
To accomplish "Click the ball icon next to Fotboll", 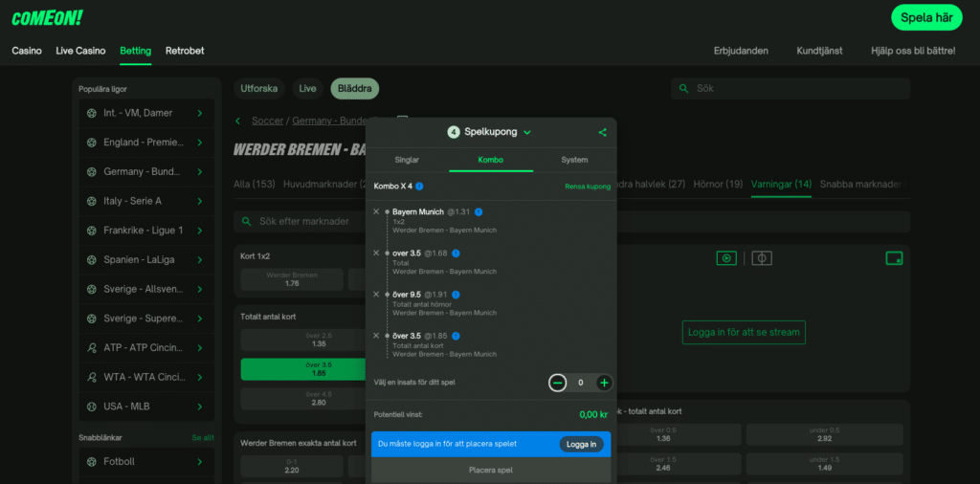I will tap(92, 461).
